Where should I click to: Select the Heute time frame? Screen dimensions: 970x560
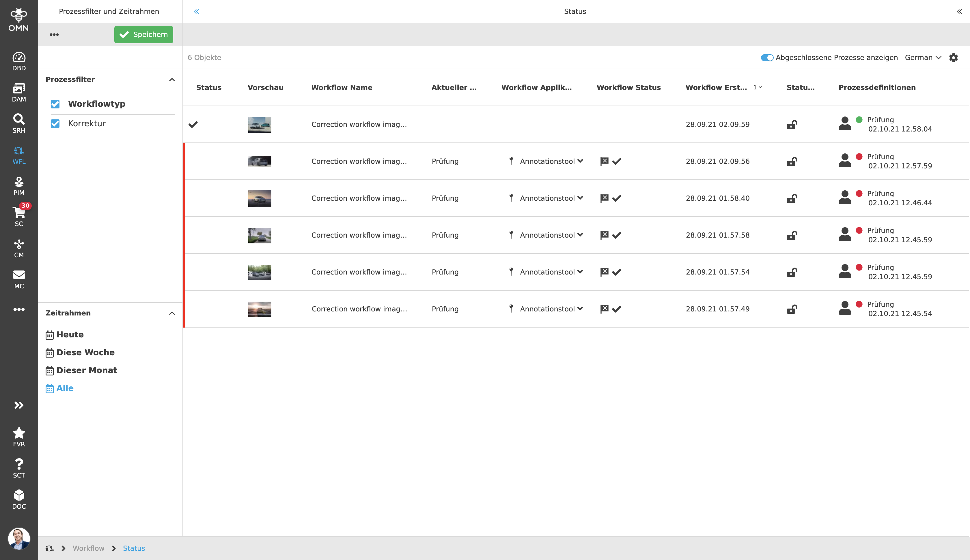70,335
